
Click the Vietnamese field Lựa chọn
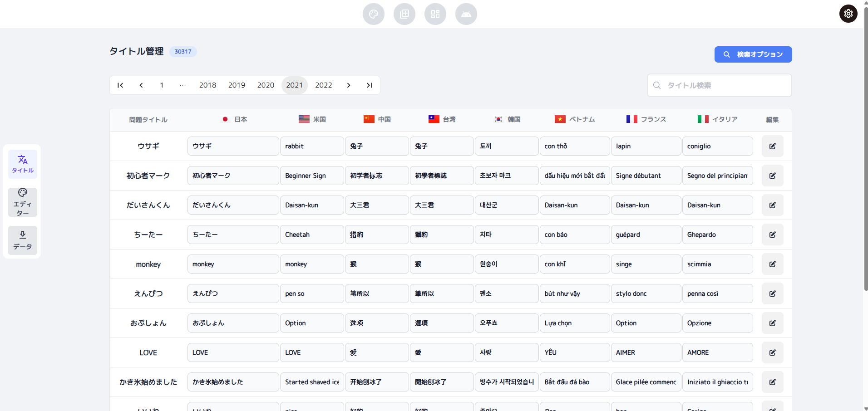(x=575, y=323)
